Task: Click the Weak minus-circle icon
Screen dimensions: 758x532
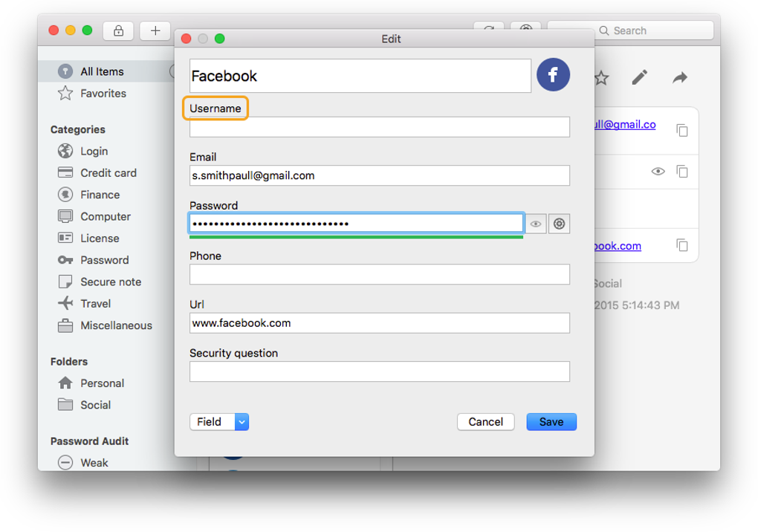Action: pyautogui.click(x=65, y=462)
